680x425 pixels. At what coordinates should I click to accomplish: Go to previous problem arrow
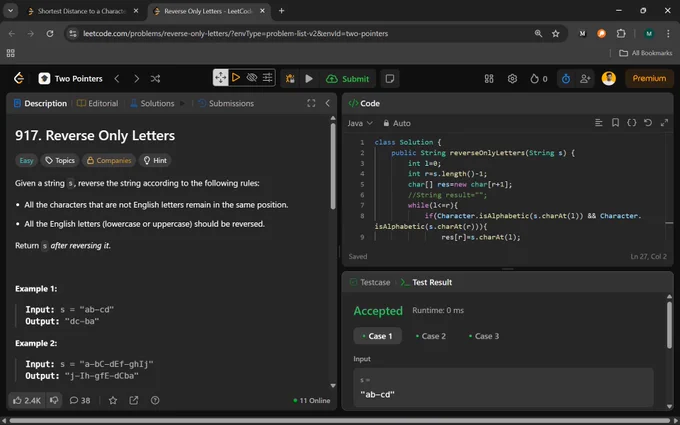tap(117, 78)
